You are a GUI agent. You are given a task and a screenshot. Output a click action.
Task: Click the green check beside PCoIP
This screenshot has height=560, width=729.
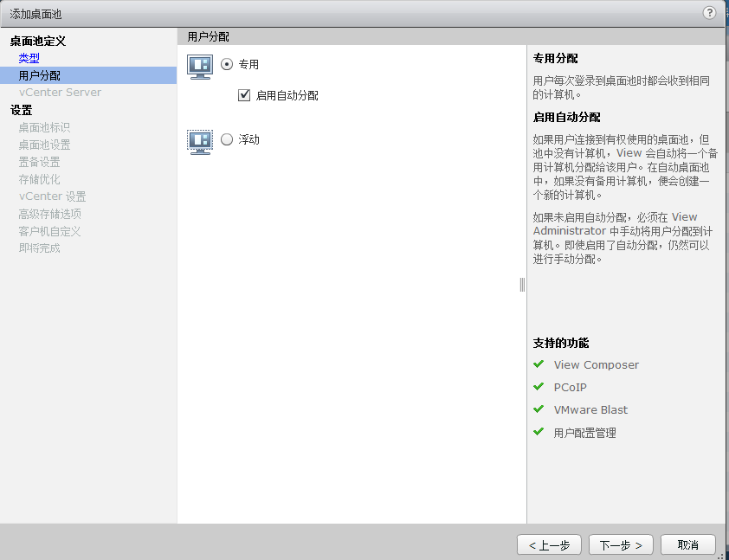coord(539,386)
